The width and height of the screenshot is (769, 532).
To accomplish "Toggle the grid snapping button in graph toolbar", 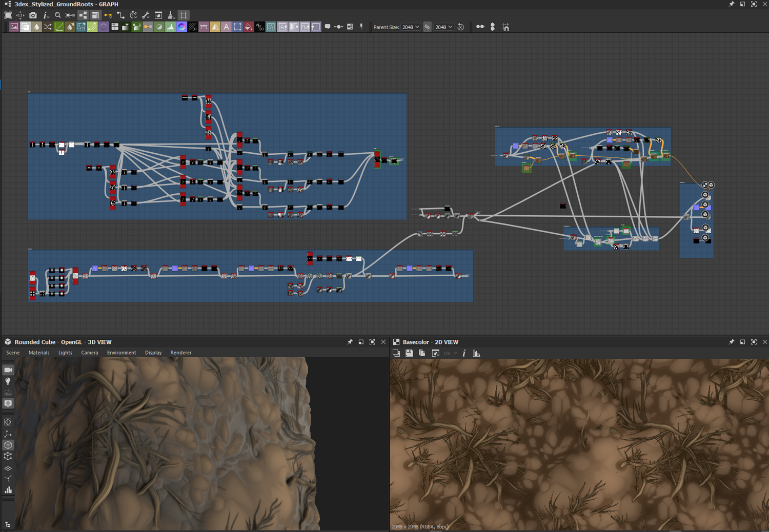I will click(x=184, y=15).
